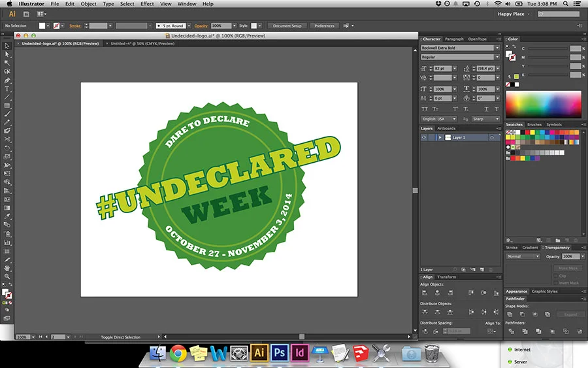Choose the Hand tool

[7, 268]
